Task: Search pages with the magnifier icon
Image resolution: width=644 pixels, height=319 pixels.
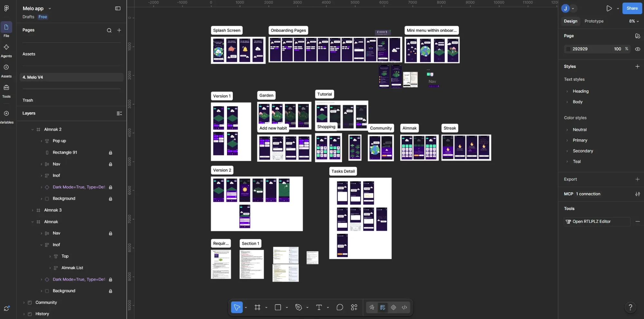Action: click(x=109, y=30)
